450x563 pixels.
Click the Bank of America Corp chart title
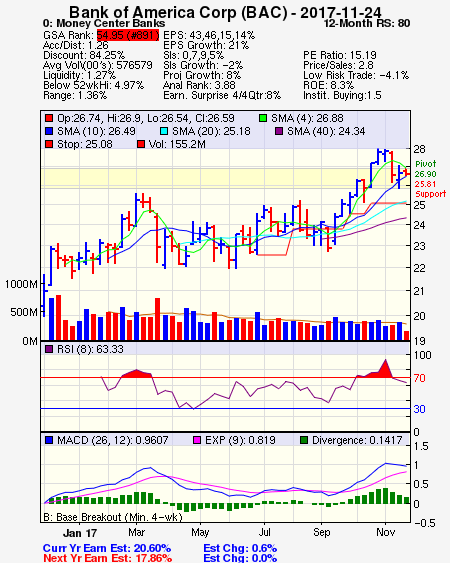pyautogui.click(x=225, y=12)
